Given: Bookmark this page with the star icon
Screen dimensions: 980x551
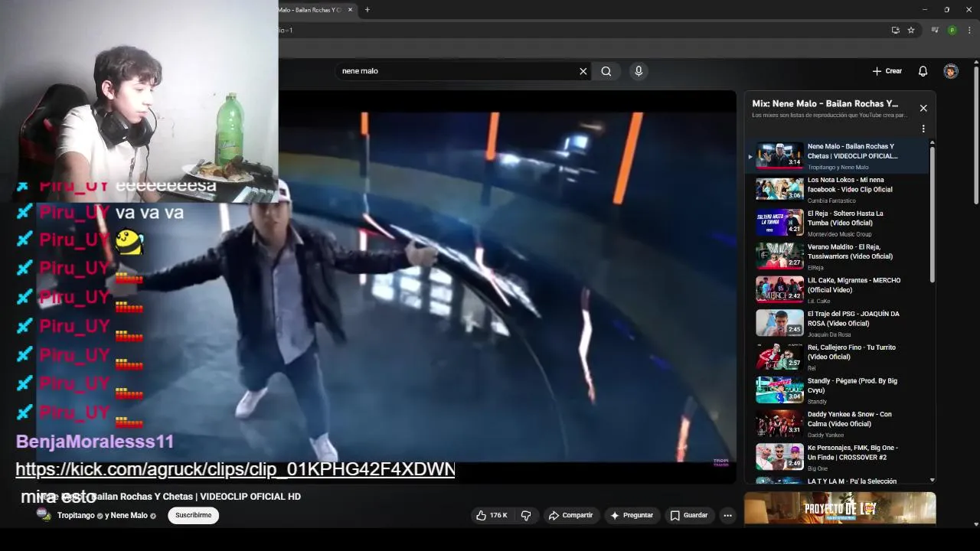Looking at the screenshot, I should coord(911,30).
